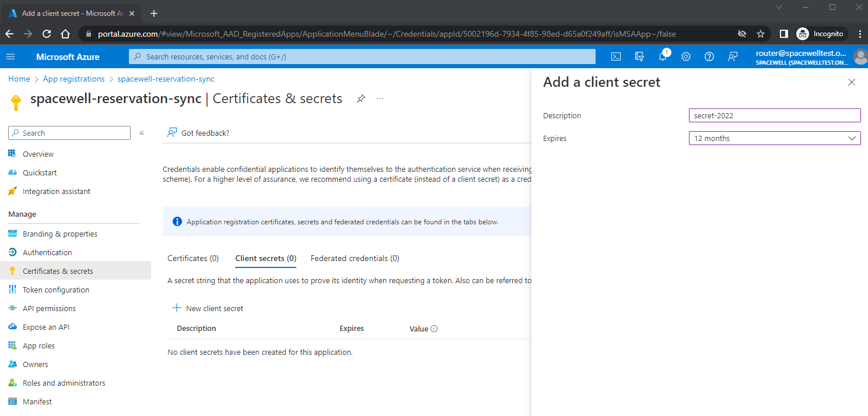
Task: Reload the browser page
Action: [x=47, y=34]
